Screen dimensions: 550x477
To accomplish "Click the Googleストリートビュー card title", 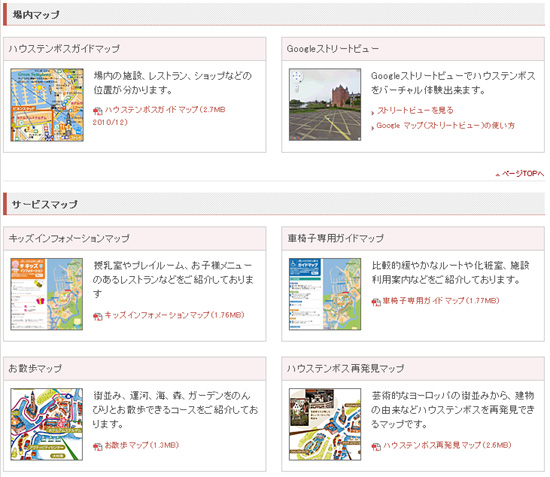I will click(x=333, y=49).
